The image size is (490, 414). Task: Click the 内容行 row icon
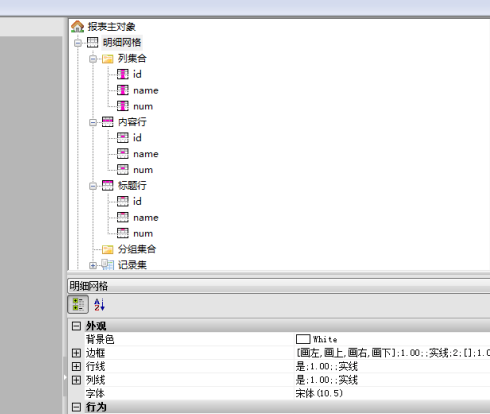(x=107, y=122)
